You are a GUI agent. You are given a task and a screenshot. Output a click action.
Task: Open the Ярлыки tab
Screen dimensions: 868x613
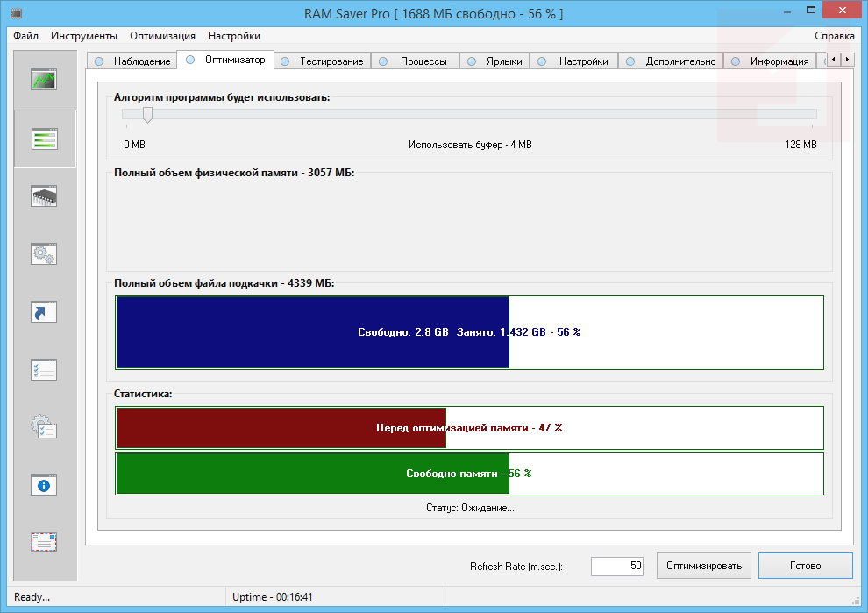tap(494, 61)
